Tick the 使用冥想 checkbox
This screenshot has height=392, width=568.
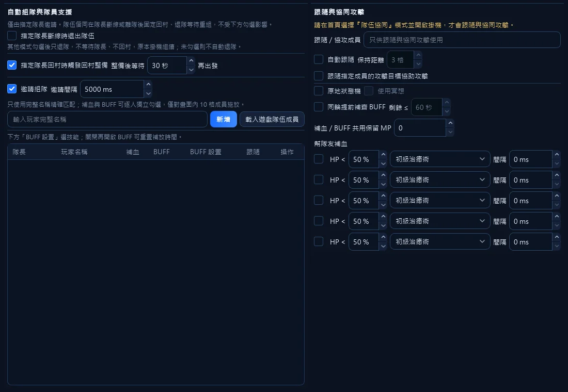(369, 90)
